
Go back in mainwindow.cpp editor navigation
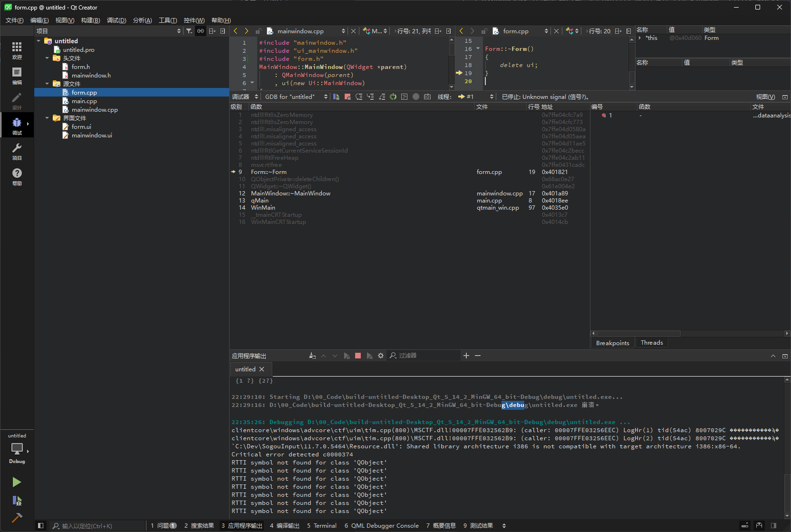tap(235, 31)
